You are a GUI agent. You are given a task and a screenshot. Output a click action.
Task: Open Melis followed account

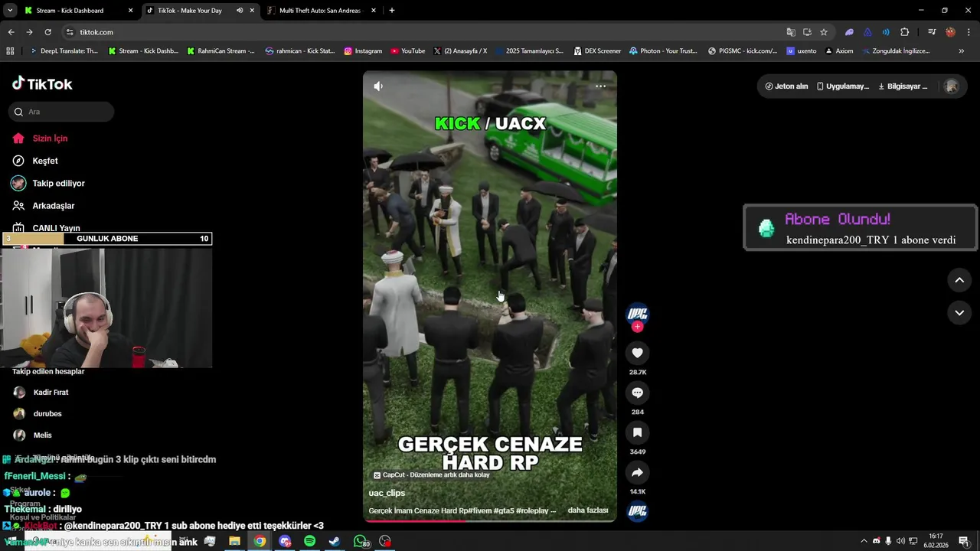pyautogui.click(x=43, y=435)
